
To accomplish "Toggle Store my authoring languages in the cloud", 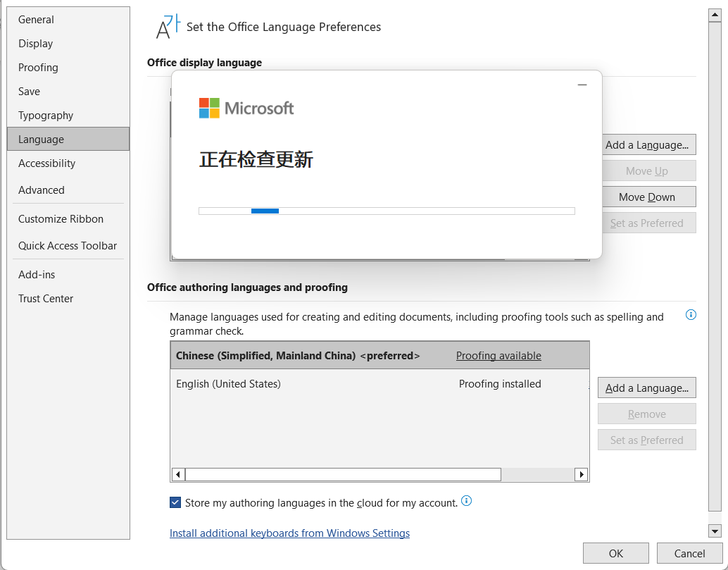I will click(x=175, y=502).
